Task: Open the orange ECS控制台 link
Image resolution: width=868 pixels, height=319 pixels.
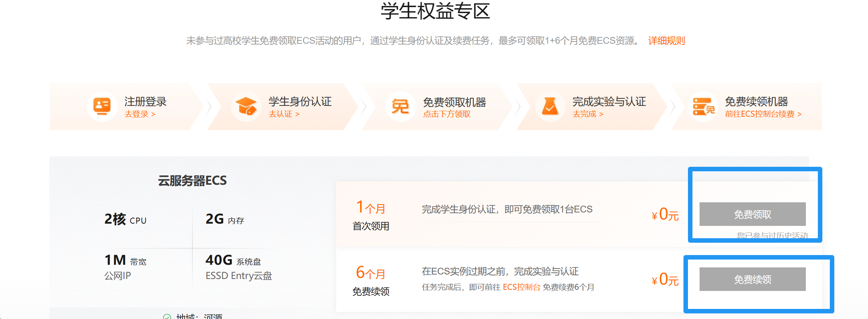Action: [x=521, y=287]
